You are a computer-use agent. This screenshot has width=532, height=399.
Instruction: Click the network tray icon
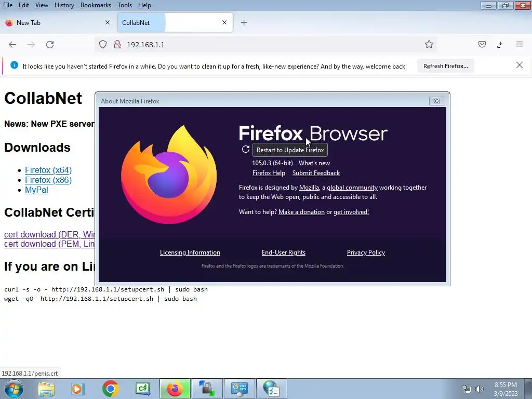tap(467, 389)
